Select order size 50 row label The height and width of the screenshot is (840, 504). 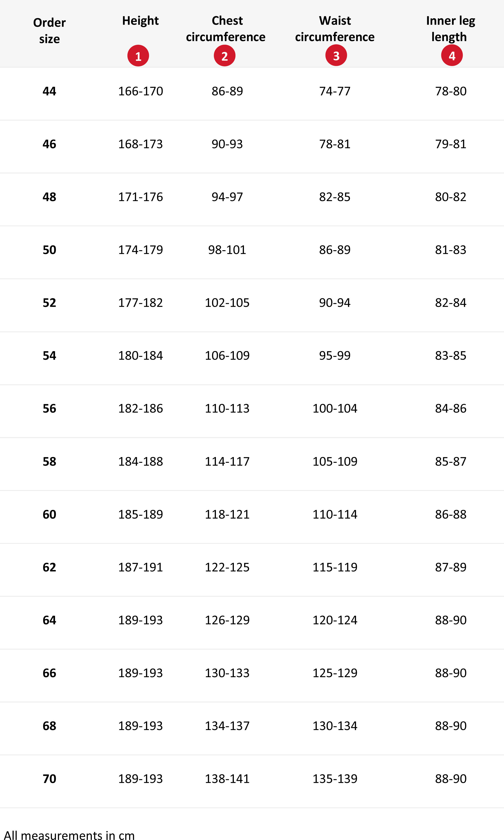pos(49,250)
